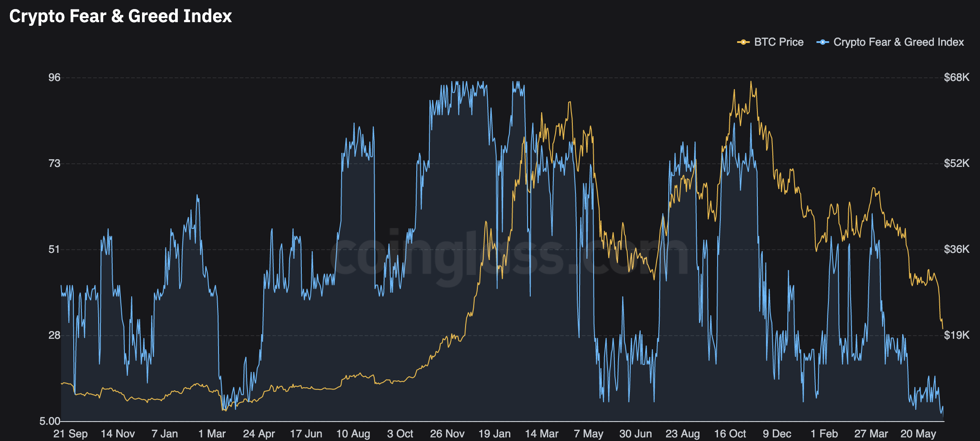Screen dimensions: 980x441
Task: Click the 5.00 minimum index label
Action: (x=50, y=421)
